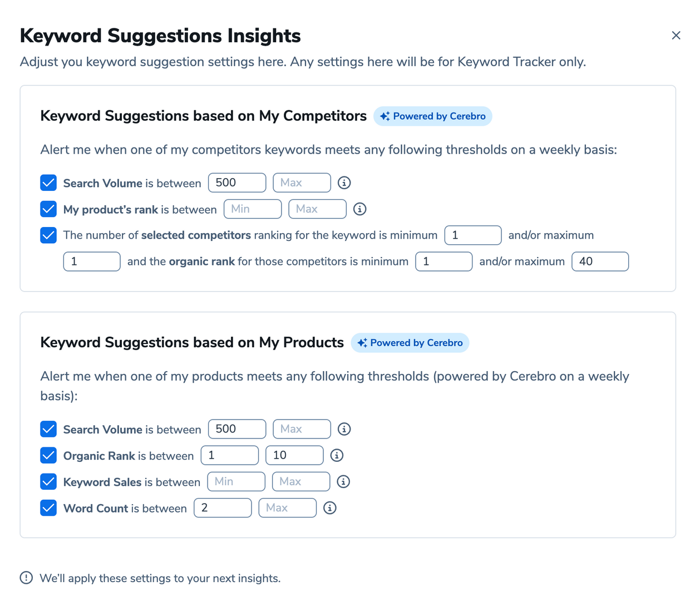Viewport: 700px width, 601px height.
Task: Uncheck Word Count checkbox
Action: coord(48,508)
